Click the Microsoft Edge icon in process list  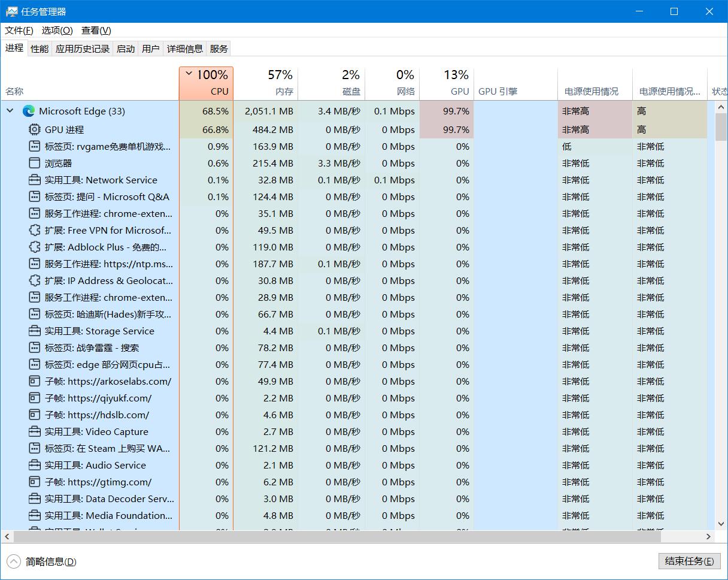click(x=28, y=111)
